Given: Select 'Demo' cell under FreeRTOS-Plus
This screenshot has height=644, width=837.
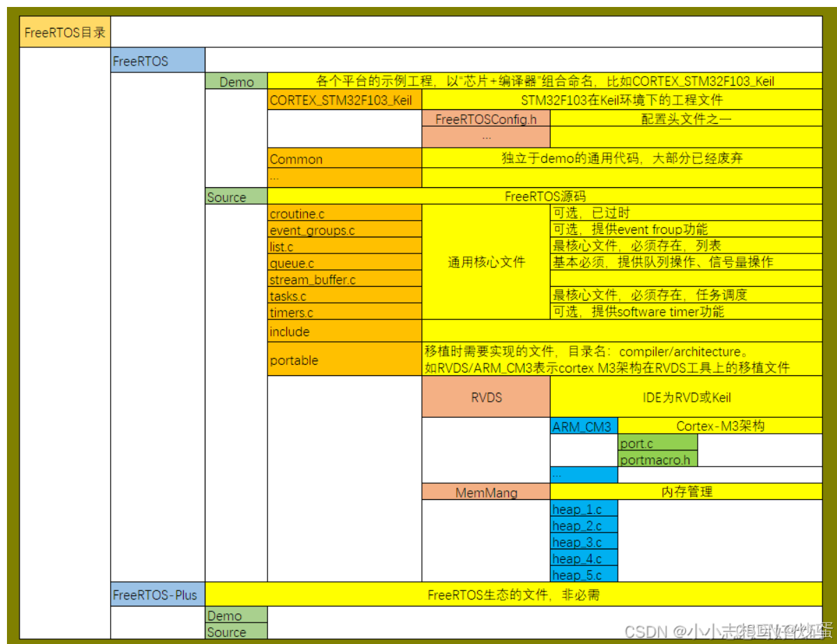Looking at the screenshot, I should pyautogui.click(x=236, y=615).
